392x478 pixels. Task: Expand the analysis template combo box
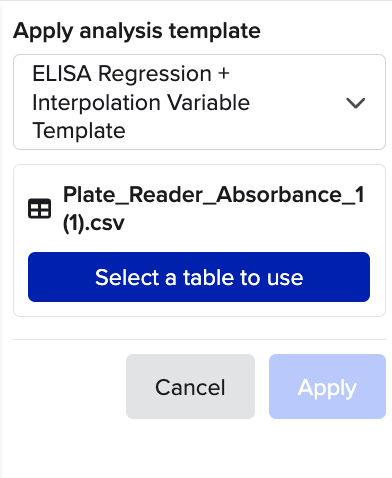(x=199, y=102)
